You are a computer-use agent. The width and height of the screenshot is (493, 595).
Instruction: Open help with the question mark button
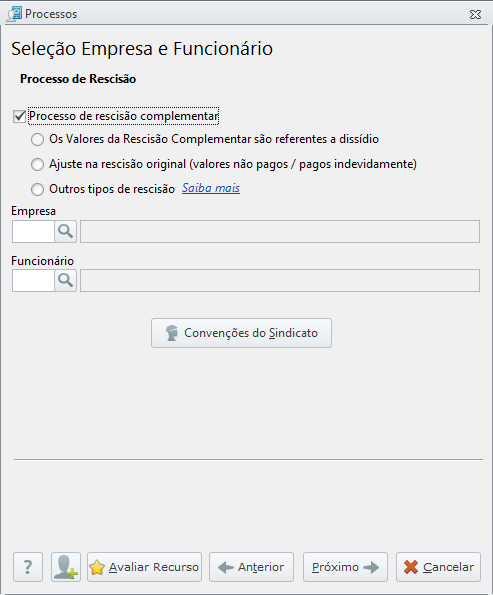tap(28, 567)
